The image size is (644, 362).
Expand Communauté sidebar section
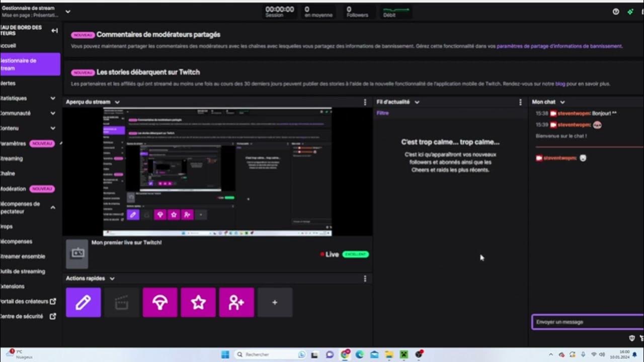[x=53, y=114]
